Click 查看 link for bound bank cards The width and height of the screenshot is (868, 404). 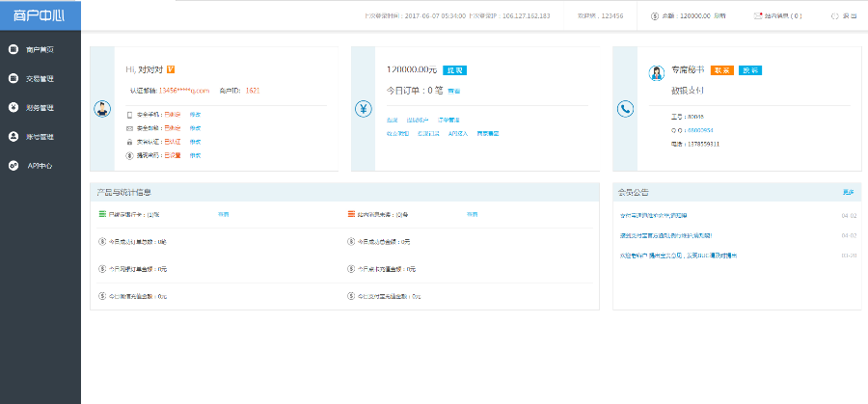click(x=224, y=214)
